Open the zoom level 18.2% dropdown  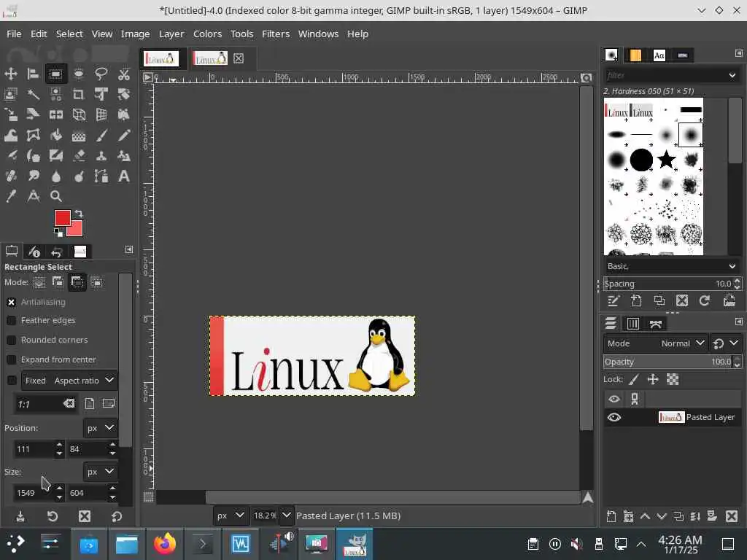pyautogui.click(x=286, y=516)
